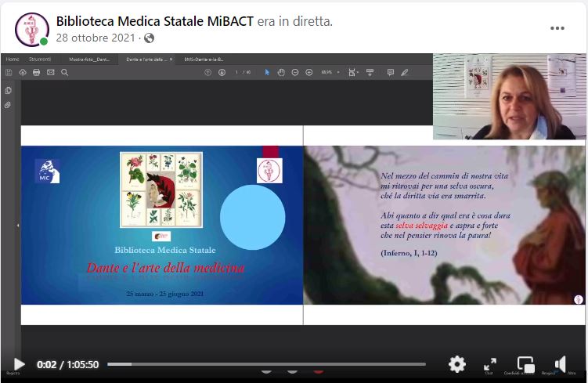This screenshot has width=588, height=383.
Task: Seek along the video progress bar
Action: pos(266,364)
